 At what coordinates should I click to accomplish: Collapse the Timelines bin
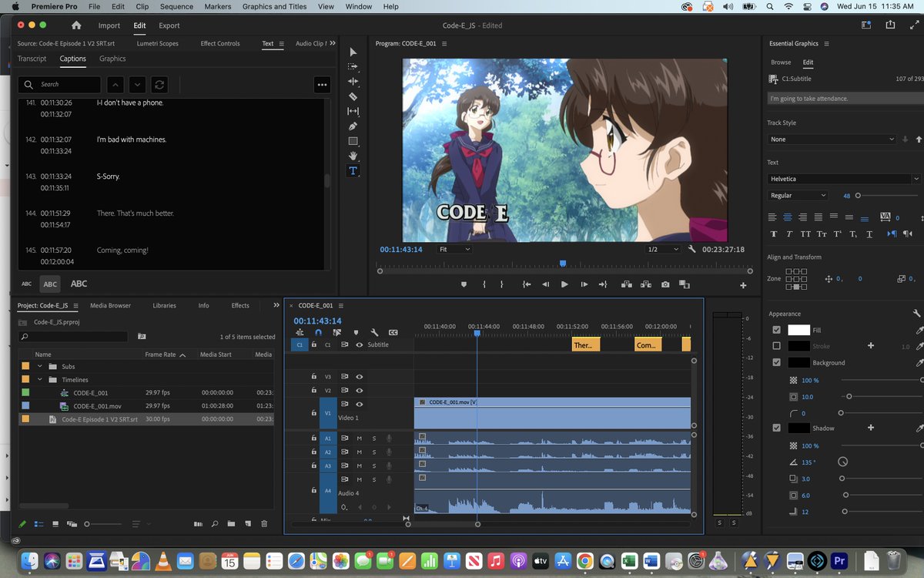click(40, 380)
